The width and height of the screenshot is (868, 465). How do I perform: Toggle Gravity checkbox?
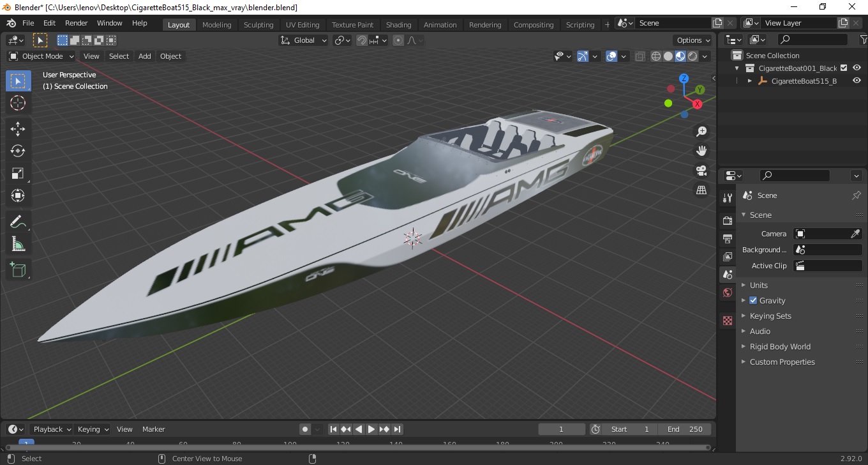click(753, 300)
